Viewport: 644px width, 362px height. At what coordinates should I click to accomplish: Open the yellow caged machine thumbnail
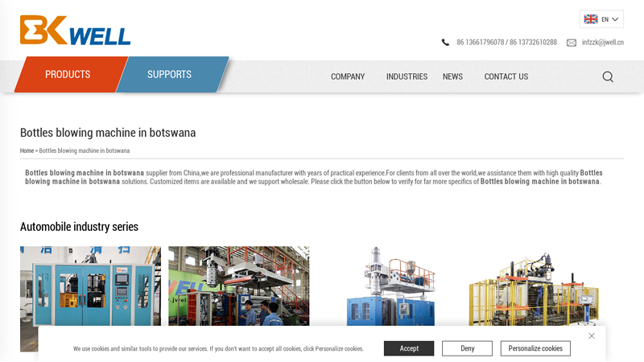click(535, 289)
